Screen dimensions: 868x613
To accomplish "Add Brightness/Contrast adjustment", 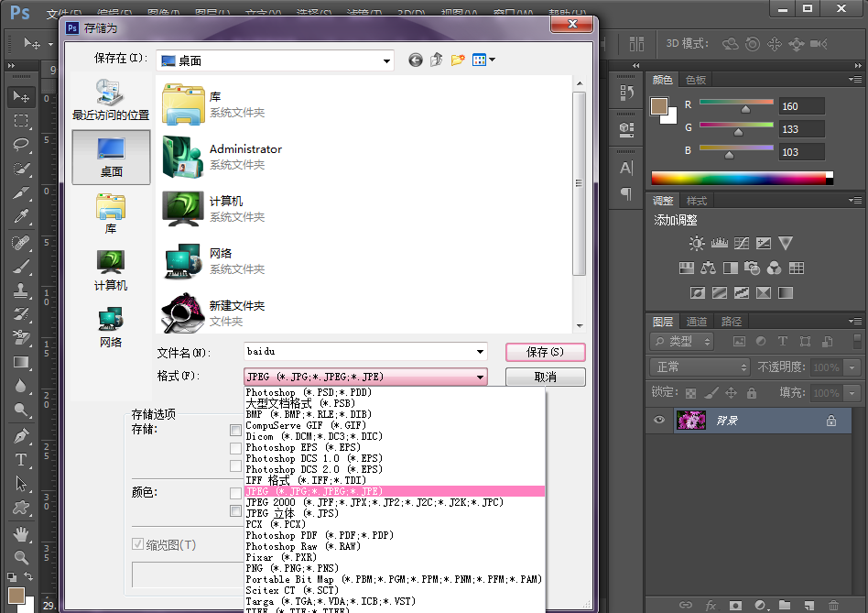I will tap(697, 243).
